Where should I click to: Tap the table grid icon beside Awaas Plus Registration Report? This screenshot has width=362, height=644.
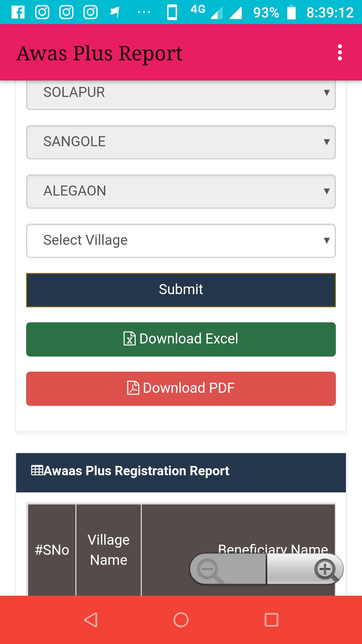37,470
